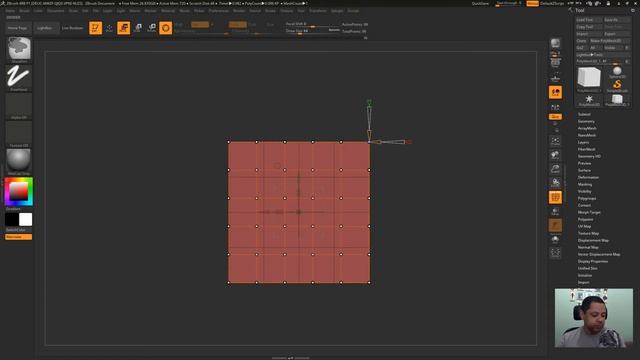
Task: Expand the Initialize subpalette
Action: 585,276
